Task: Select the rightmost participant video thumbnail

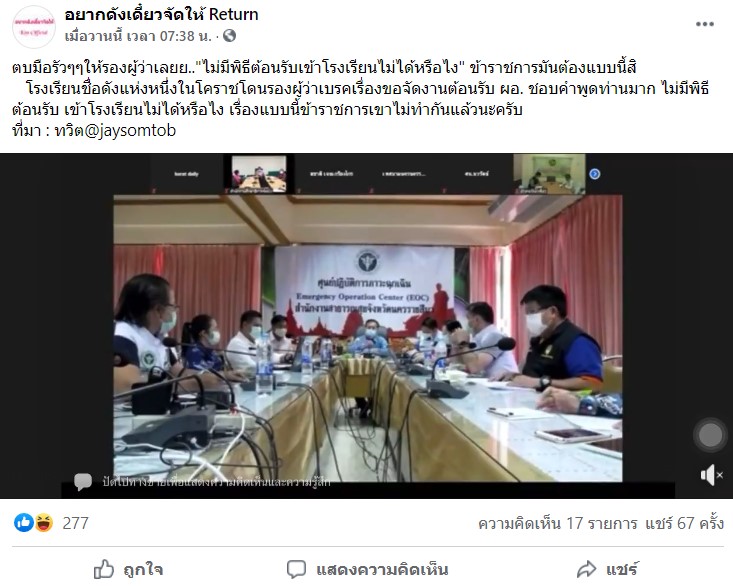Action: [549, 174]
